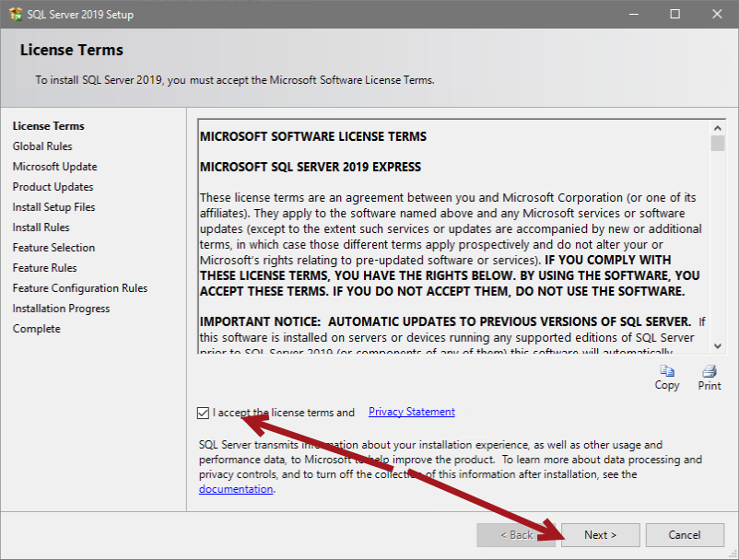The width and height of the screenshot is (739, 560).
Task: Click the Next button
Action: (x=601, y=535)
